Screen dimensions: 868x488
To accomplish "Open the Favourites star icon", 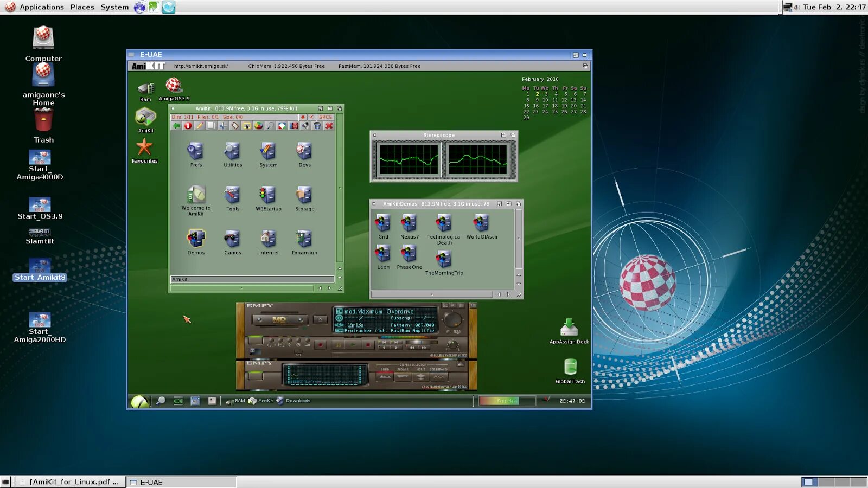I will point(144,150).
